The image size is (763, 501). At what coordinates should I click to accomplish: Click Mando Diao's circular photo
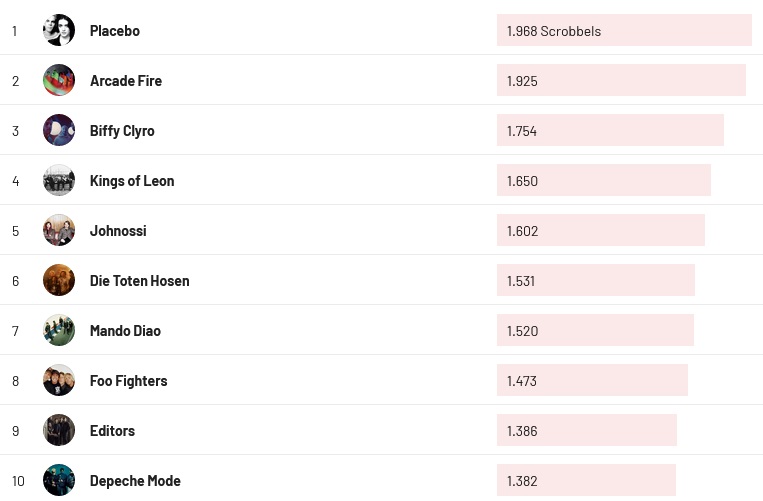pyautogui.click(x=59, y=330)
